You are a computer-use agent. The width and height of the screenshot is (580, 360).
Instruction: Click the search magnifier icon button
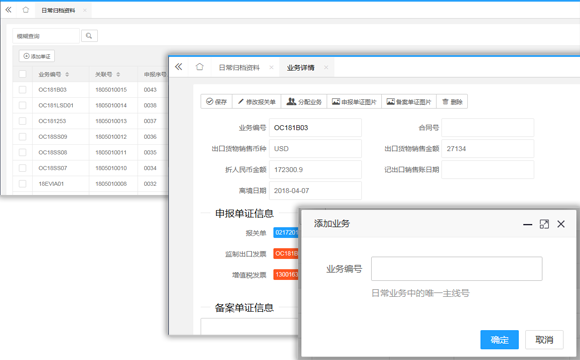click(89, 36)
